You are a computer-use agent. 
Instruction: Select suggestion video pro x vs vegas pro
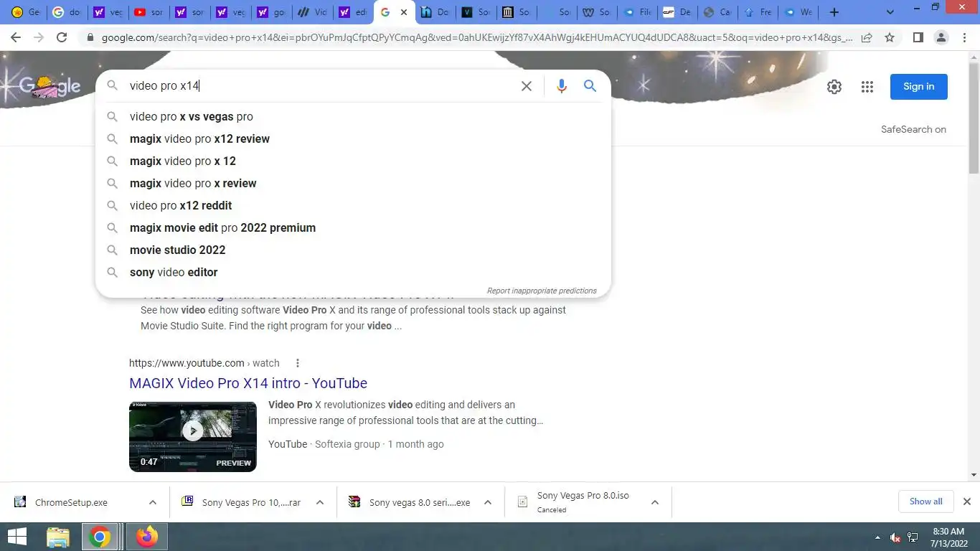pos(353,116)
